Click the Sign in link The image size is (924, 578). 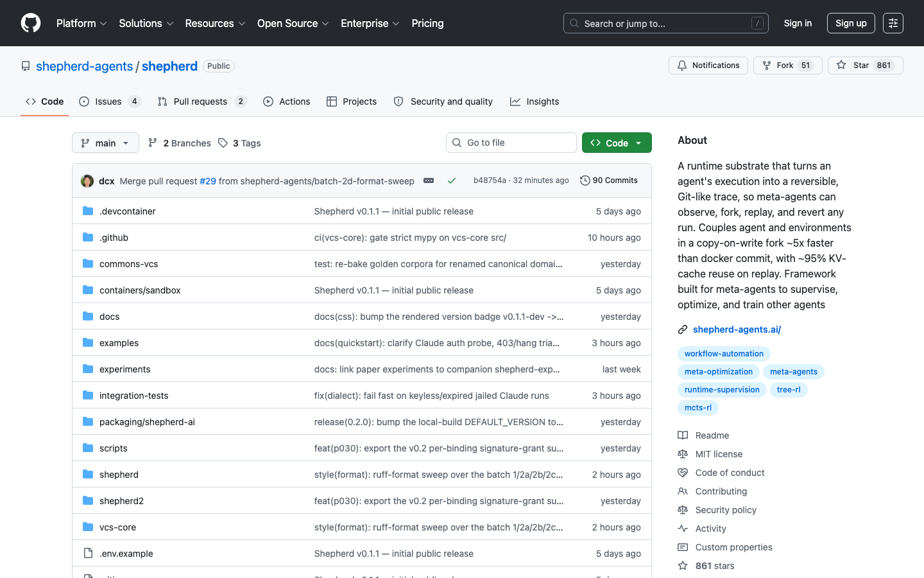click(x=798, y=23)
